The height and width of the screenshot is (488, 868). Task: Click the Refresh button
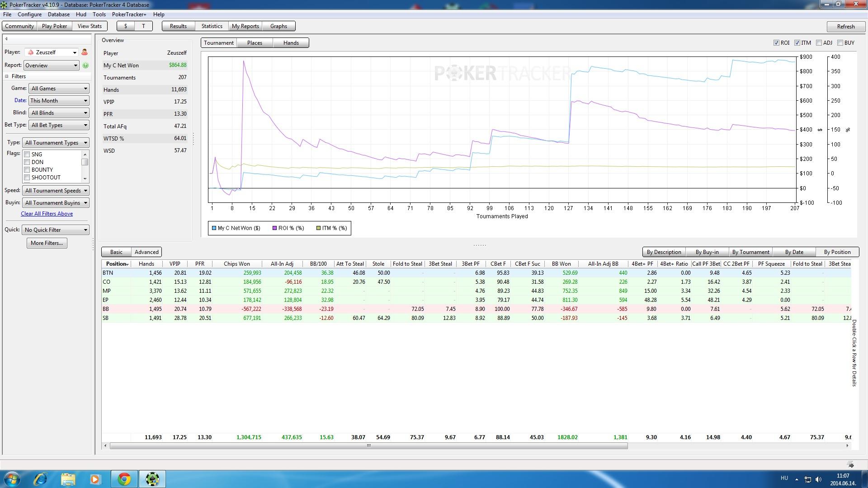(845, 27)
